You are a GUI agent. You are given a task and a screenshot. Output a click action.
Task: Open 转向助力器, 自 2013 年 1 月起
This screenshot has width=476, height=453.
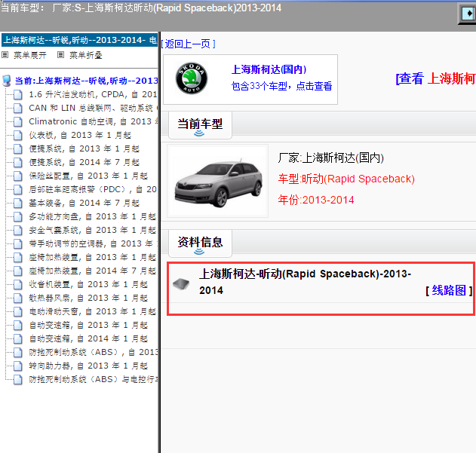click(88, 366)
